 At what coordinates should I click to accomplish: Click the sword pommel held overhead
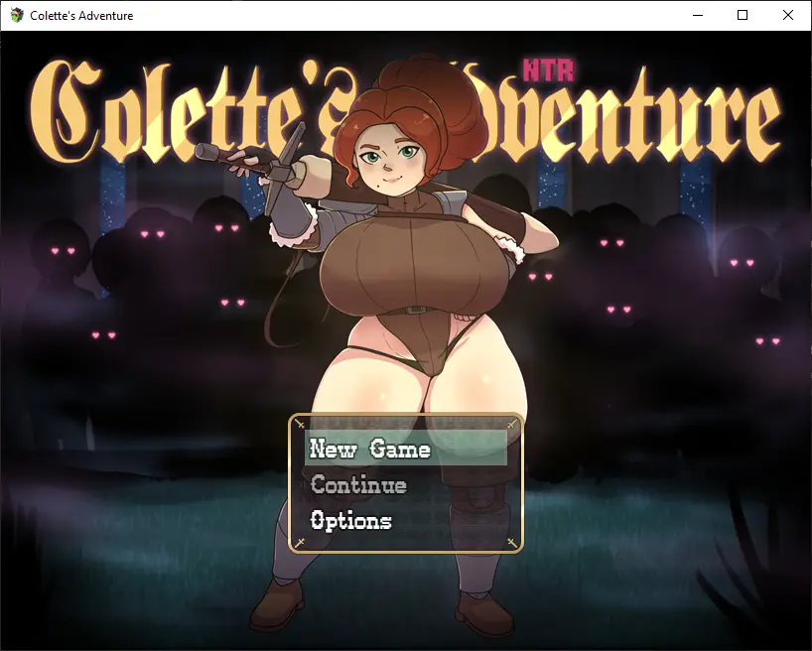207,152
